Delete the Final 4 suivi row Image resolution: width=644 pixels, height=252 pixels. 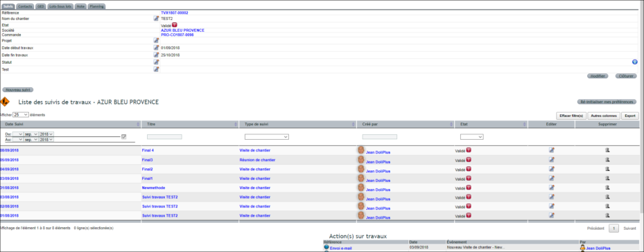[607, 150]
